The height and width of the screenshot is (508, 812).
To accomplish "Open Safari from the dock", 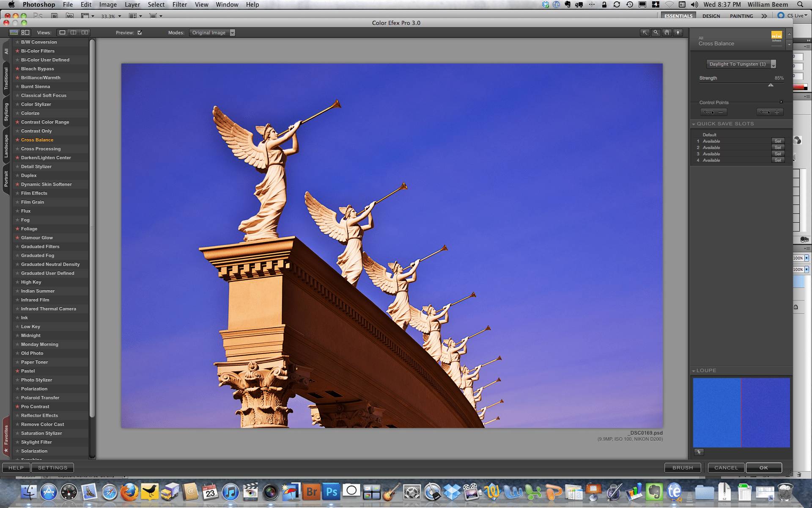I will pos(110,492).
